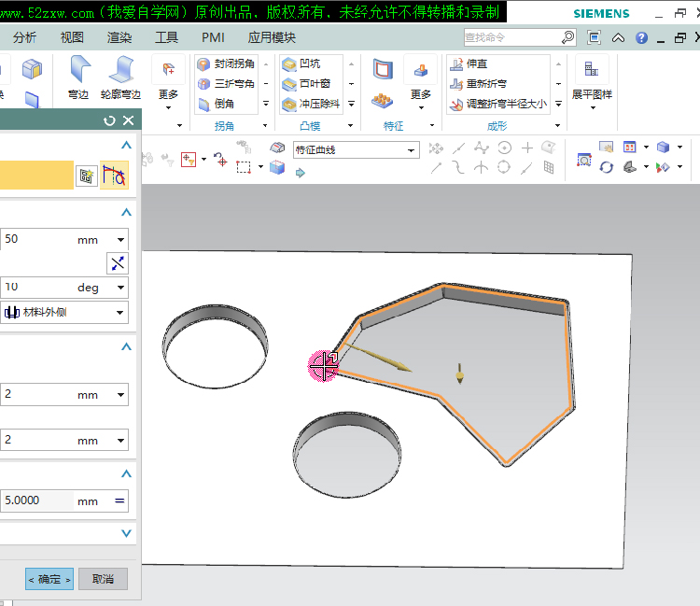This screenshot has height=606, width=700.
Task: Select the 凹坑 dimple tool
Action: [x=301, y=63]
